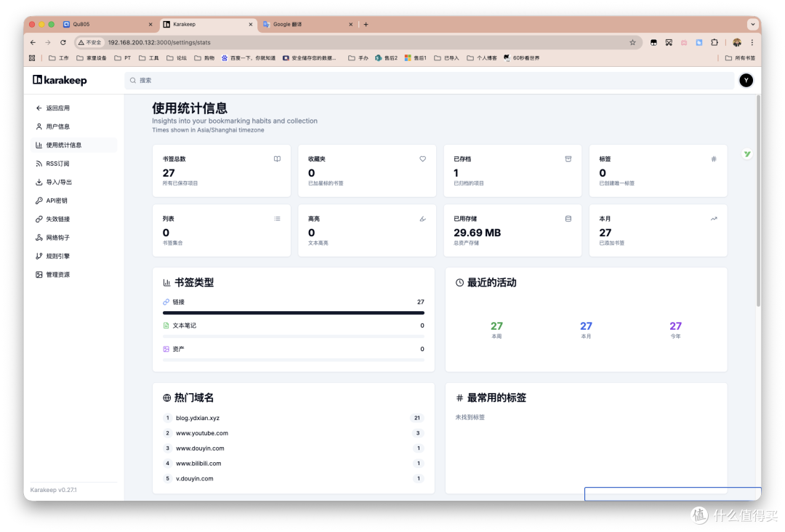Open RSS订阅 settings
The height and width of the screenshot is (532, 785).
[52, 164]
